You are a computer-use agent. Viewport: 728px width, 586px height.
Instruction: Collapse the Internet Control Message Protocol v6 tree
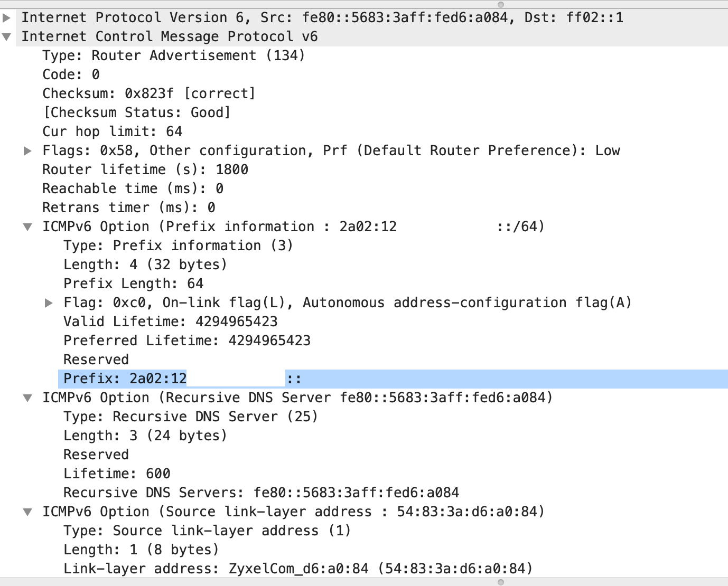pos(6,36)
